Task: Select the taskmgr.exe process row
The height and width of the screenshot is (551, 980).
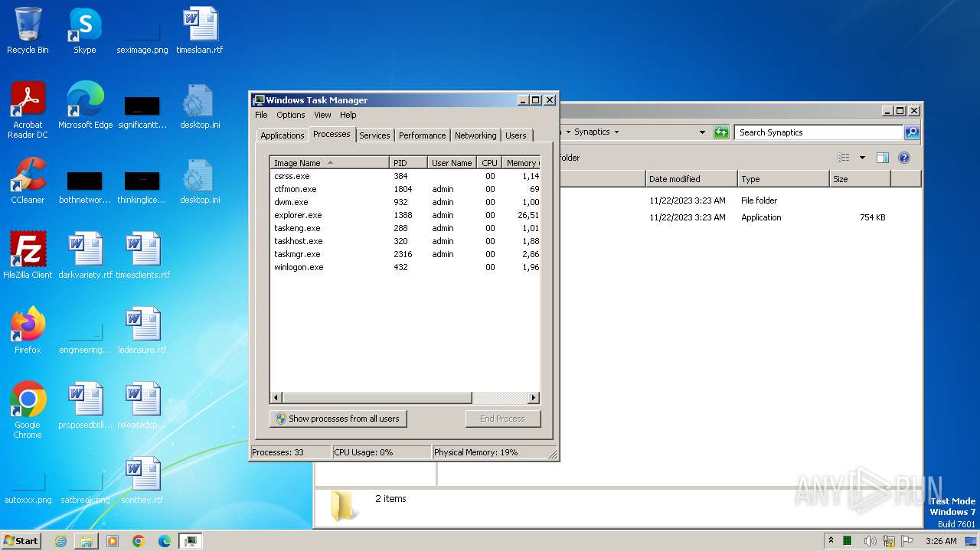Action: coord(405,254)
